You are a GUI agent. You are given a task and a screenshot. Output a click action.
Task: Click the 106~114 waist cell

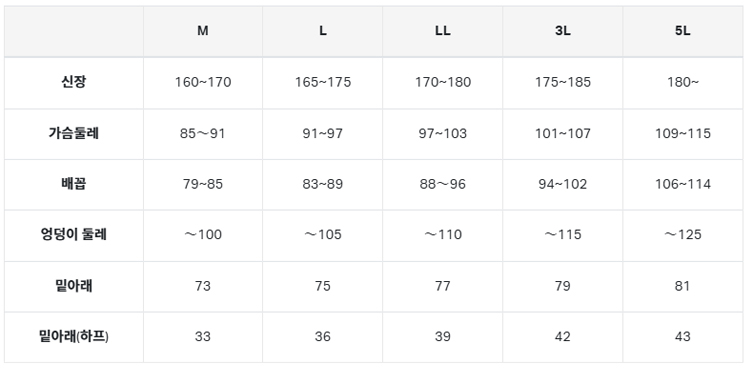click(683, 184)
